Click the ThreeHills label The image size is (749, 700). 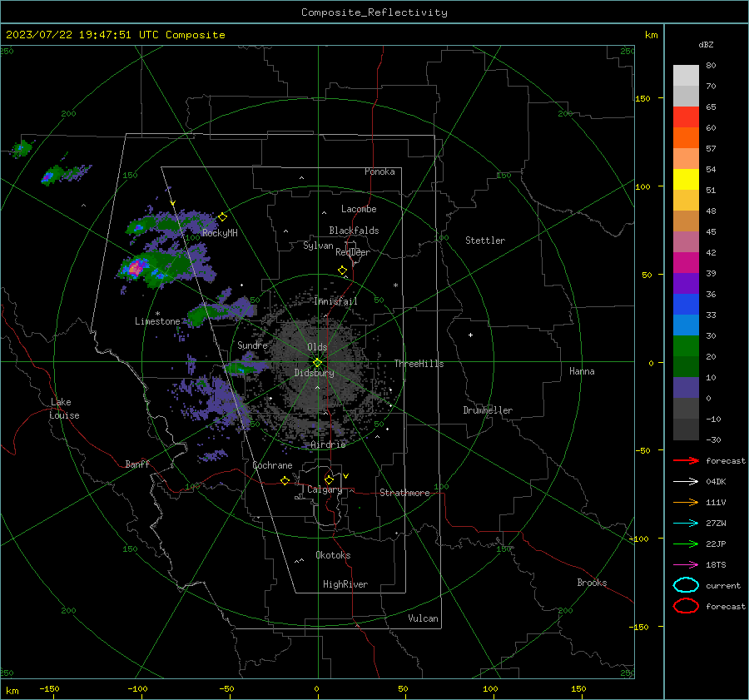[x=419, y=364]
